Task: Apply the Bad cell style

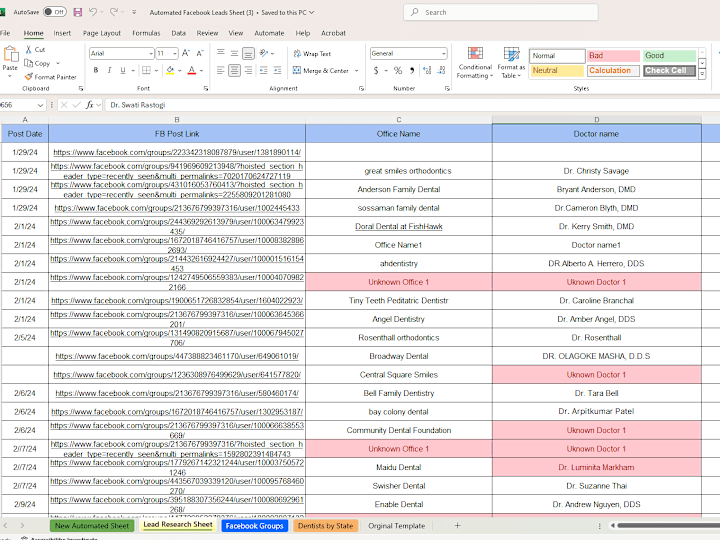Action: tap(613, 56)
